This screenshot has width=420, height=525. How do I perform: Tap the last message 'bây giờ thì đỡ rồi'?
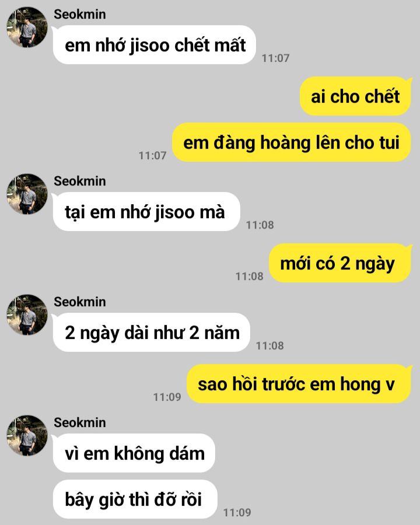click(135, 499)
